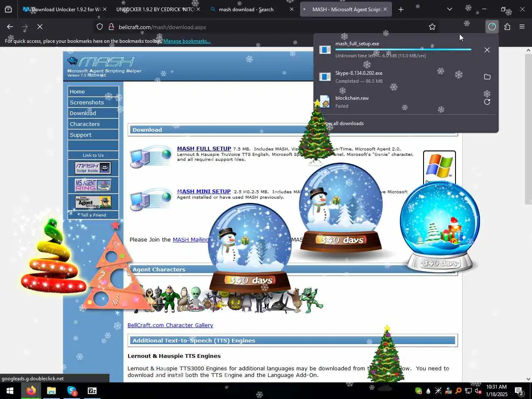Open File Explorer from the taskbar
The height and width of the screenshot is (399, 532).
tap(51, 391)
